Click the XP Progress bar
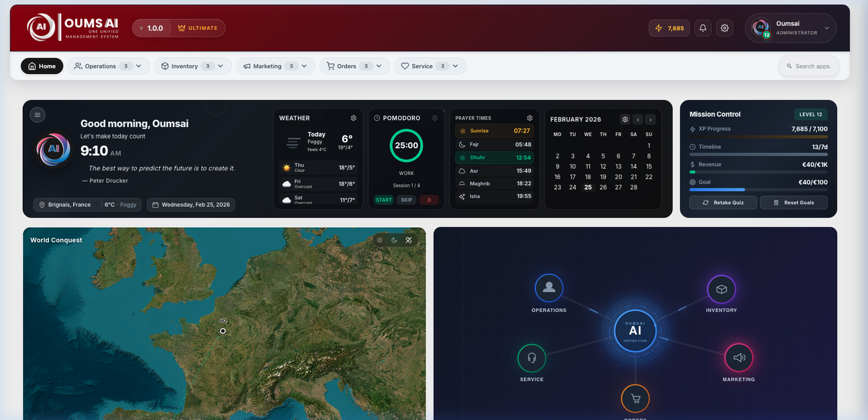 (758, 136)
